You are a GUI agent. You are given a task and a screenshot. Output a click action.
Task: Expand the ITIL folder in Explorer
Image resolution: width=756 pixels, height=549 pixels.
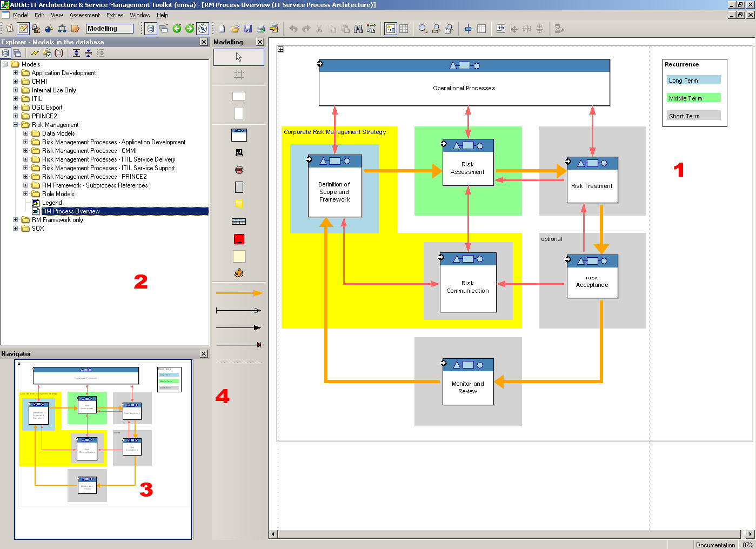[16, 99]
